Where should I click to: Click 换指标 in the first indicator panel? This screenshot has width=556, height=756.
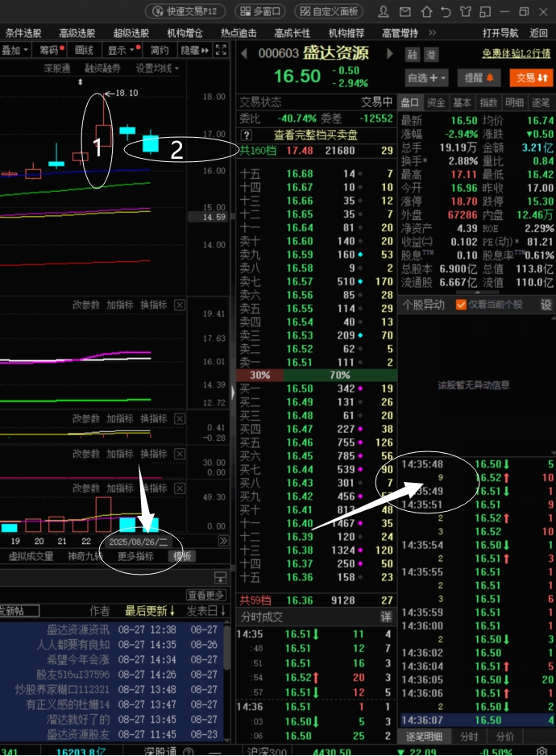pyautogui.click(x=153, y=305)
